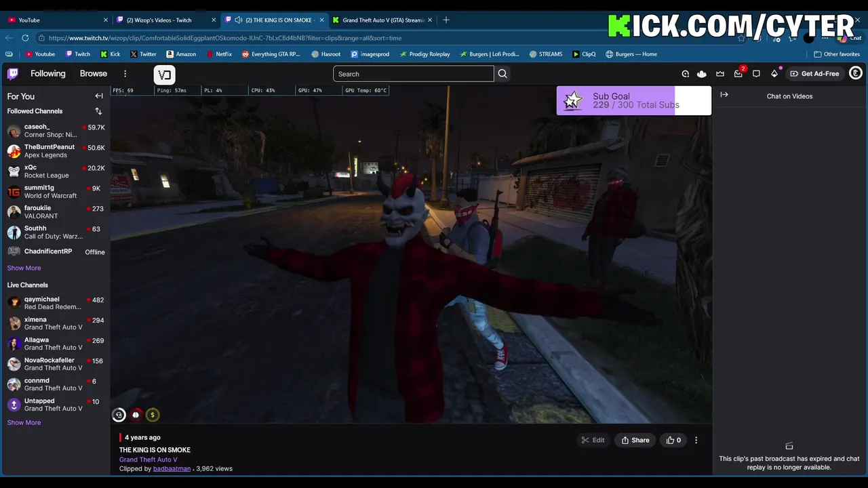Expand Show More under Live Channels
This screenshot has width=868, height=488.
(24, 422)
